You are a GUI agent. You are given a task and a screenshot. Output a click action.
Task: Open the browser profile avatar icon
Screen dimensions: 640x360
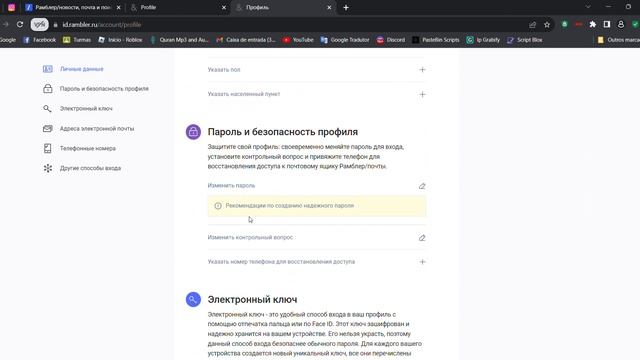click(621, 24)
